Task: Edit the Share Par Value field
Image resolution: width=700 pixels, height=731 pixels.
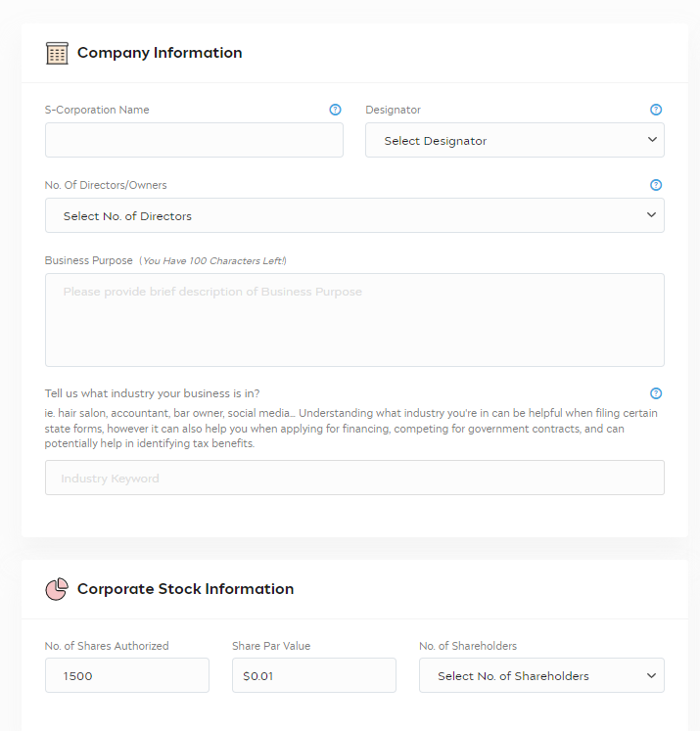Action: point(314,675)
